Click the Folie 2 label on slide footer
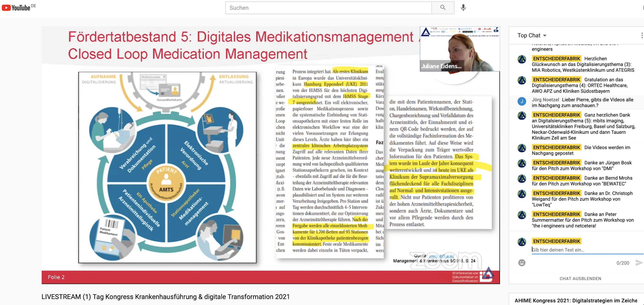Screen dimensions: 644x305 tap(56, 277)
